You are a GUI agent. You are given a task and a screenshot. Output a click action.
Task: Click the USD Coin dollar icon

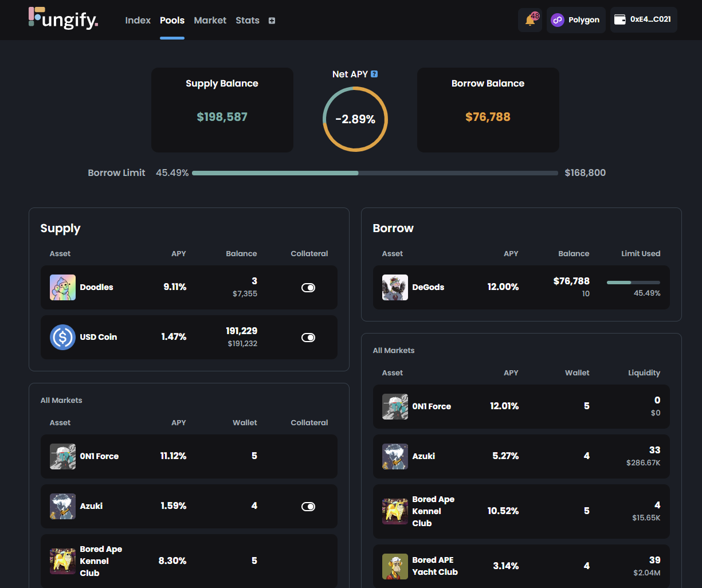pyautogui.click(x=62, y=337)
